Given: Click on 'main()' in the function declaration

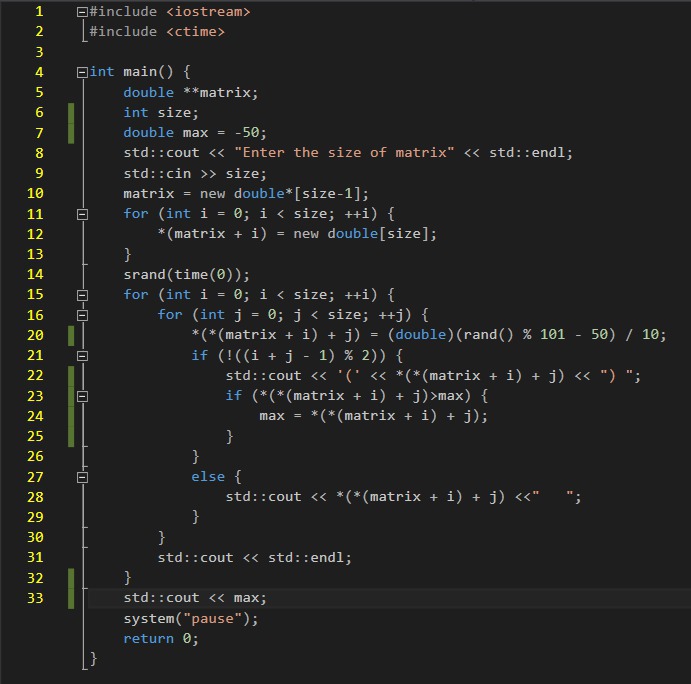Looking at the screenshot, I should [x=149, y=72].
